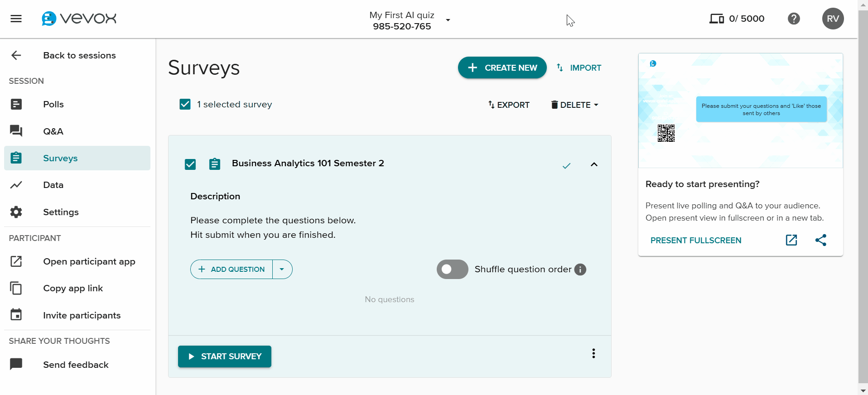Screen dimensions: 868x395
Task: Click the Vevox logo
Action: pyautogui.click(x=79, y=19)
